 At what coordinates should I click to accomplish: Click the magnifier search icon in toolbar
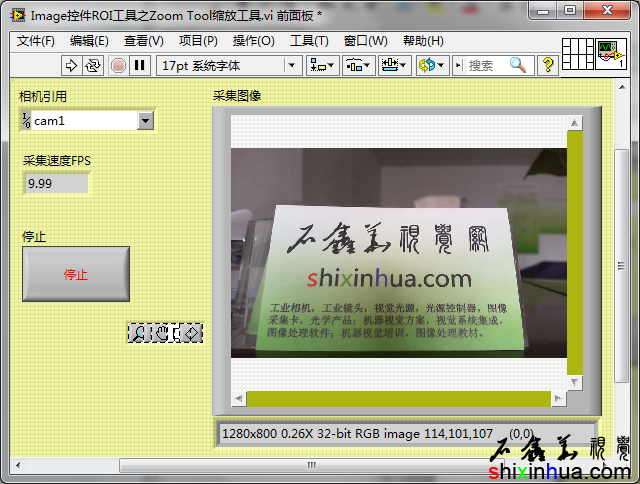[518, 65]
